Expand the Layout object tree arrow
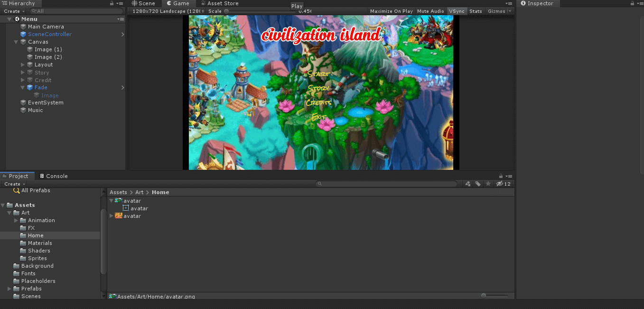The width and height of the screenshot is (644, 309). 23,65
